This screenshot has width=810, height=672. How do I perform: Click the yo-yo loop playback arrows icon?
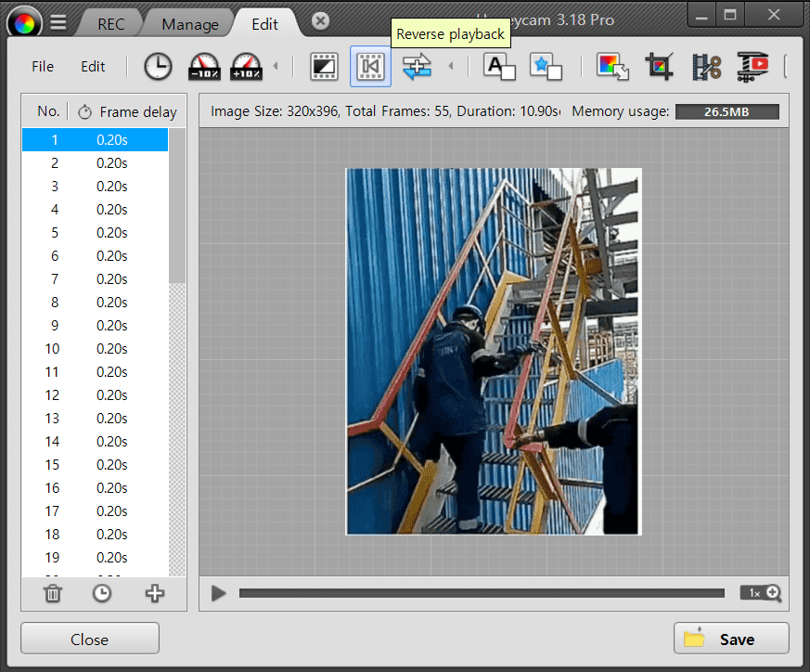point(418,66)
